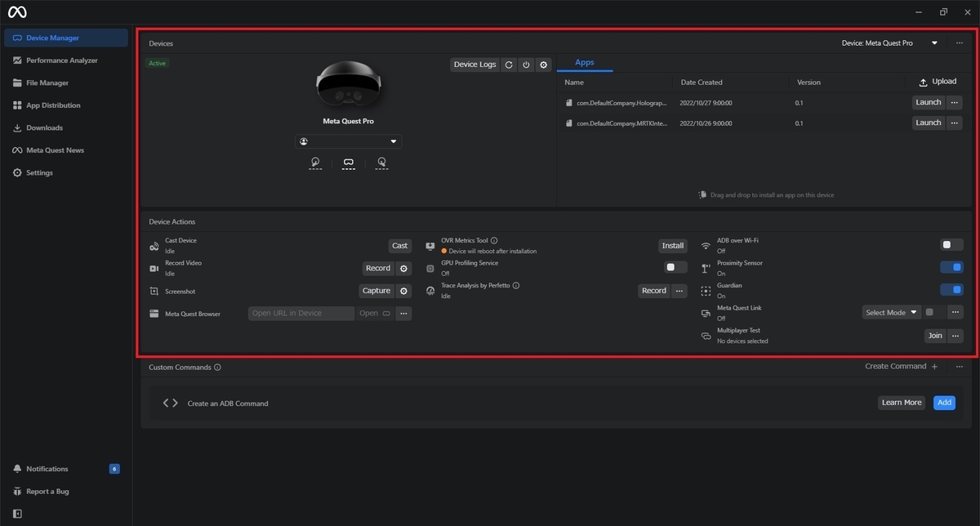Install the OVR Metrics Tool
The image size is (980, 526).
tap(673, 246)
